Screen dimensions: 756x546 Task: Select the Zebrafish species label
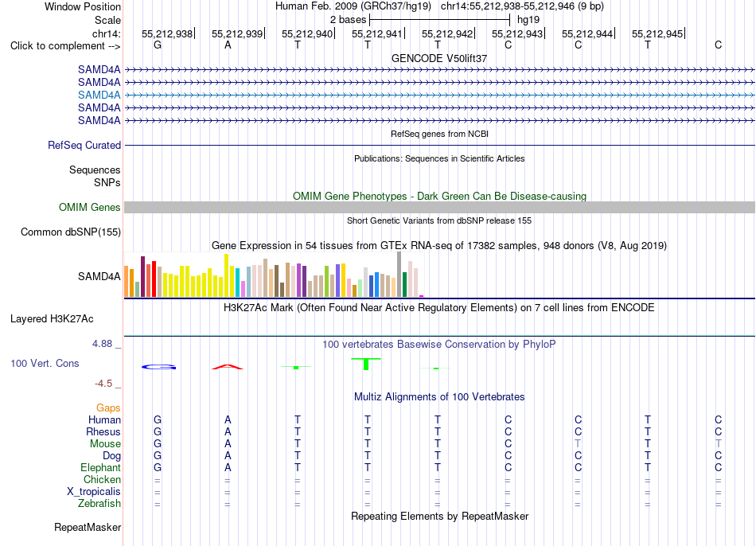click(x=99, y=504)
